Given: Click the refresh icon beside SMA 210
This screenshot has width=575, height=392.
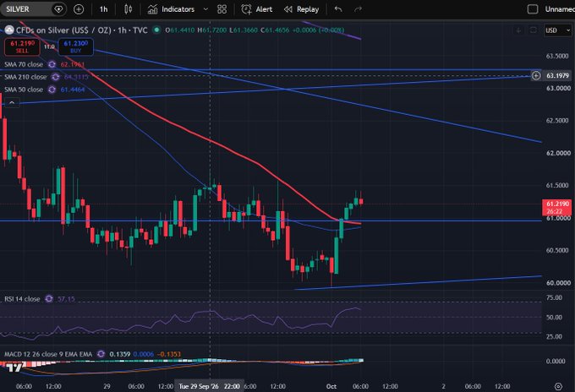Looking at the screenshot, I should pyautogui.click(x=55, y=77).
